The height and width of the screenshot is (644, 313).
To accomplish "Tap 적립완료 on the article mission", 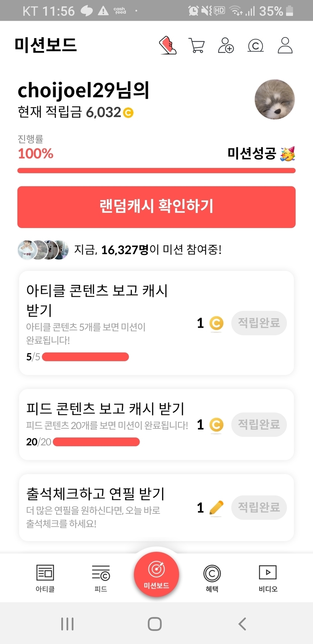I will pyautogui.click(x=259, y=323).
